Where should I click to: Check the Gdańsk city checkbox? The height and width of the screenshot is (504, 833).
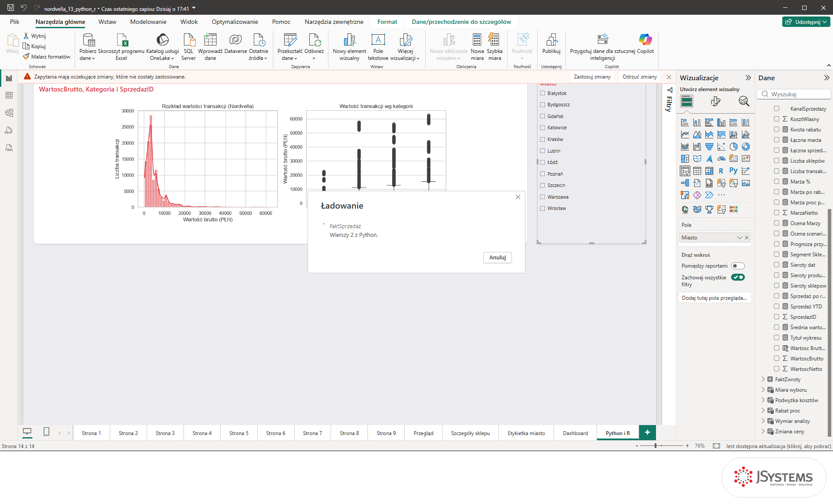coord(542,116)
